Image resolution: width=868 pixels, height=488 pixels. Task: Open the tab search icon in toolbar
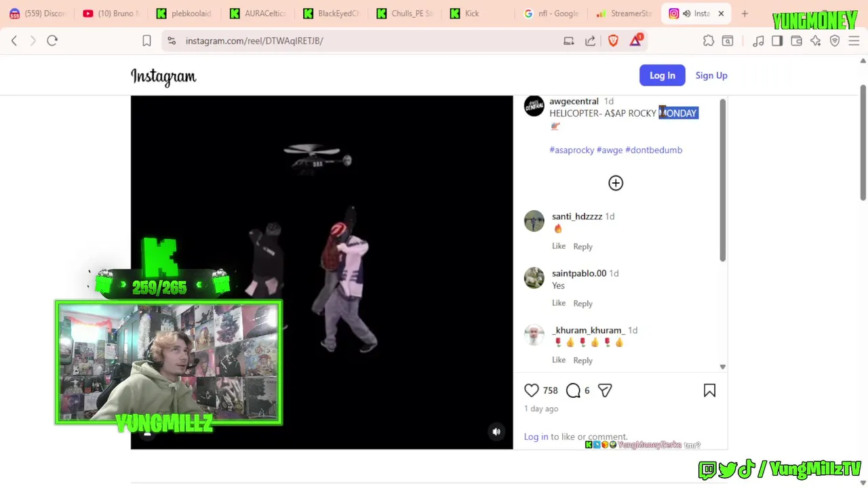coord(728,41)
